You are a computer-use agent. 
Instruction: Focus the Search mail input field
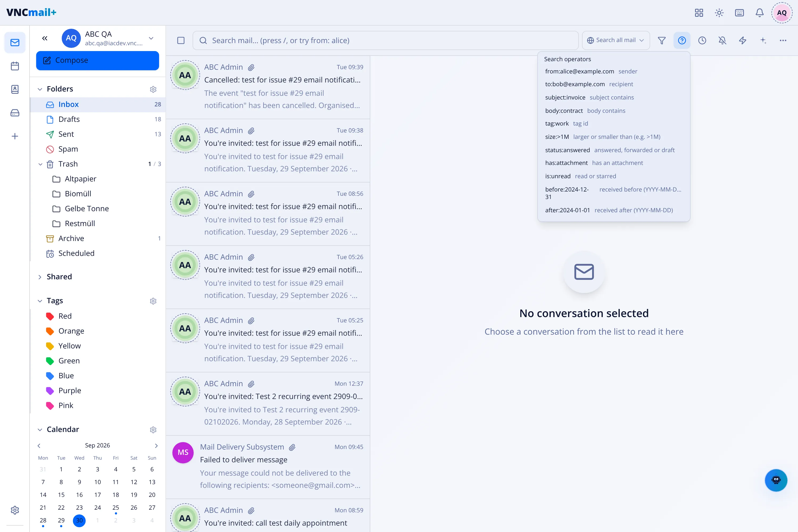point(385,40)
